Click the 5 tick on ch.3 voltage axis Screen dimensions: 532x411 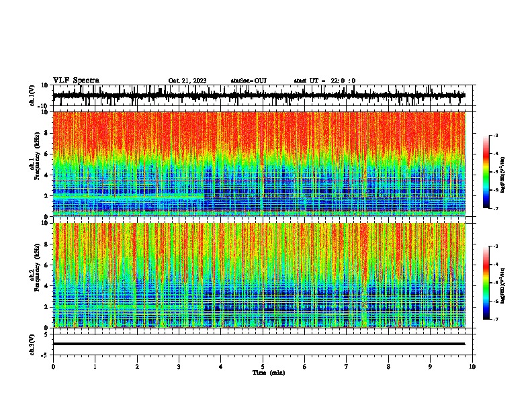47,334
